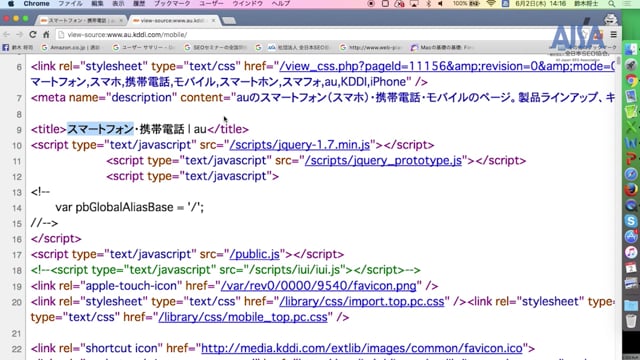Viewport: 640px width, 360px height.
Task: Open Google Chrome in the dock
Action: click(x=631, y=81)
